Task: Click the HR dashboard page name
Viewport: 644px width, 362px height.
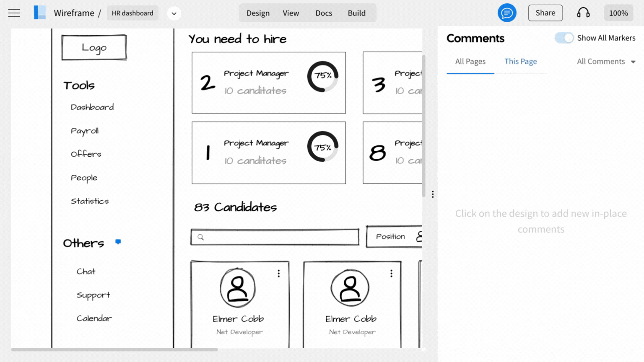Action: pos(132,13)
